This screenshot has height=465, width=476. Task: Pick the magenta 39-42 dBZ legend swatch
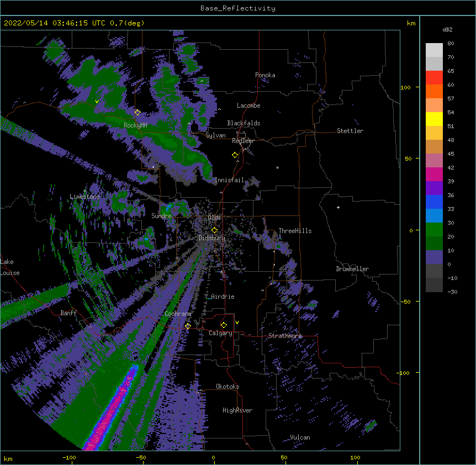point(434,174)
